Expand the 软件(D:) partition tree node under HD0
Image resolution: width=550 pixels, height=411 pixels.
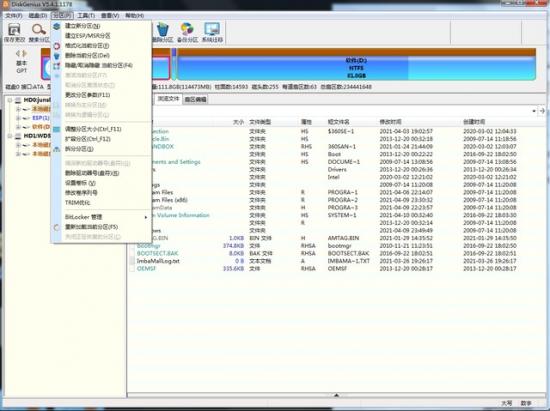point(18,127)
